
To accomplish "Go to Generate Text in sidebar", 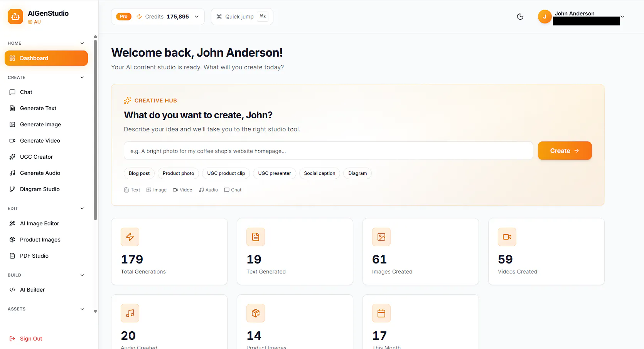I will [46, 108].
